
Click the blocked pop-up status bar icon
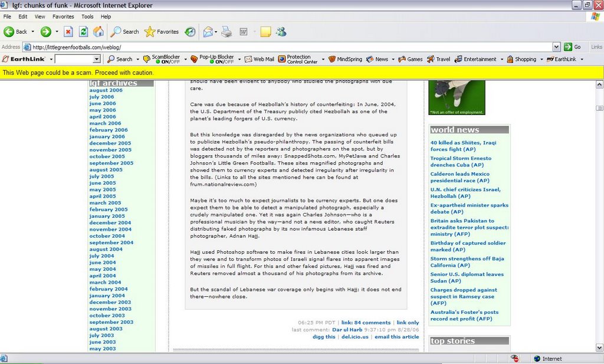(x=514, y=359)
